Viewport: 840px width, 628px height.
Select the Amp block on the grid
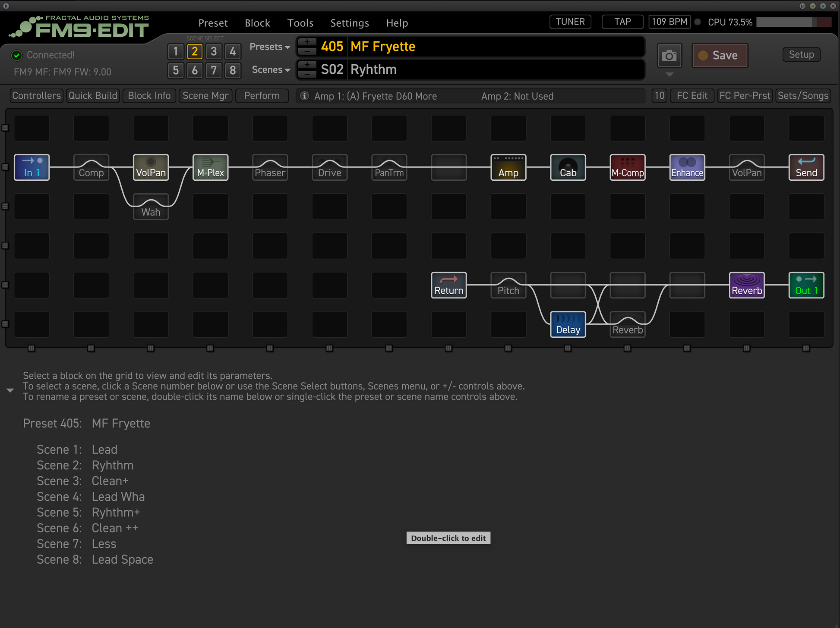click(508, 167)
